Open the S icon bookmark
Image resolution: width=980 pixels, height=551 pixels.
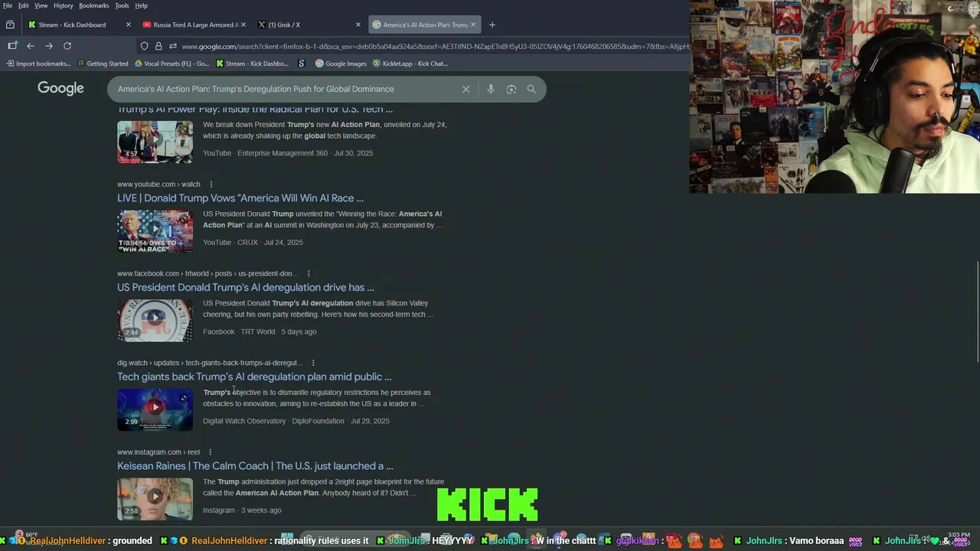click(x=302, y=64)
